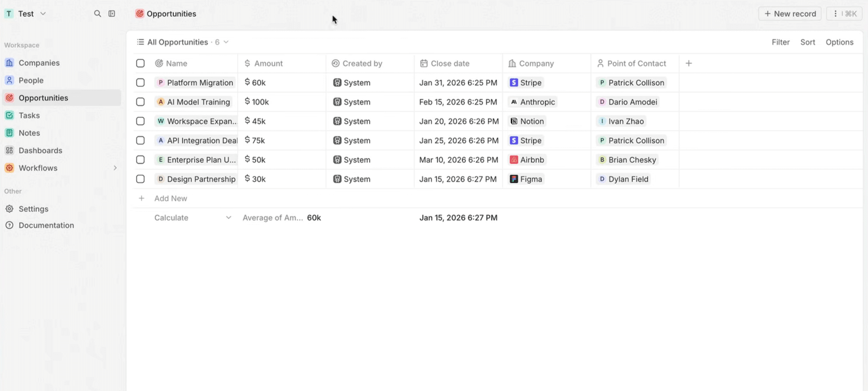Select Opportunities in the sidebar
Image resolution: width=868 pixels, height=391 pixels.
click(x=61, y=98)
